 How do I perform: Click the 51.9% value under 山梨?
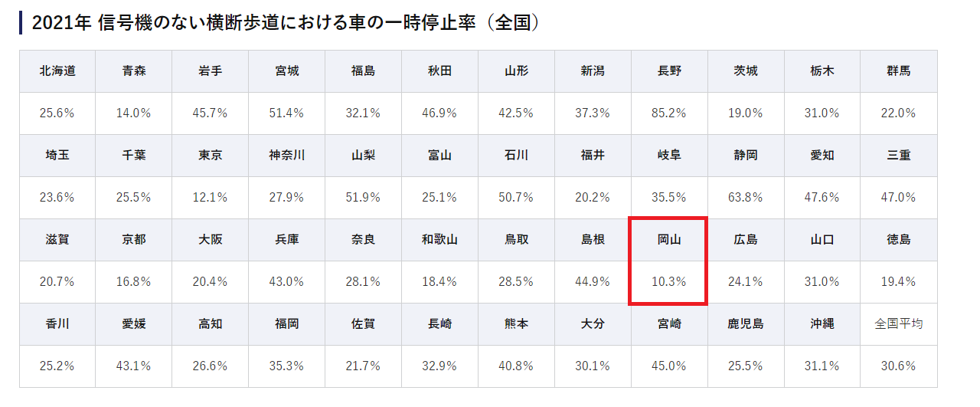(364, 198)
